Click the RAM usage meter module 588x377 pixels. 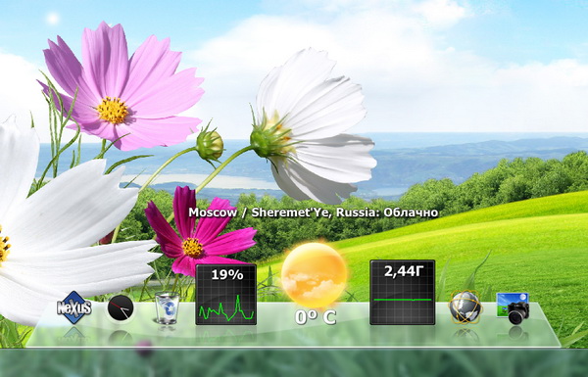click(403, 293)
